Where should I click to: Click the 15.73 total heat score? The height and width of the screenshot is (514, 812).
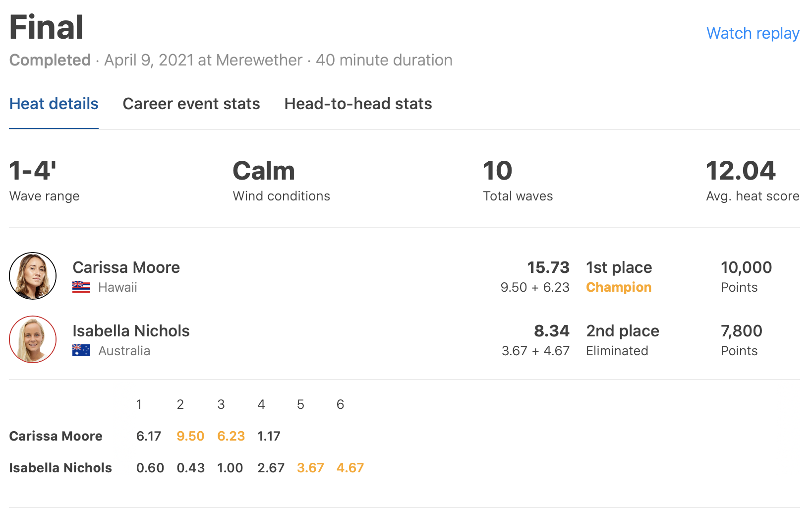click(x=548, y=267)
